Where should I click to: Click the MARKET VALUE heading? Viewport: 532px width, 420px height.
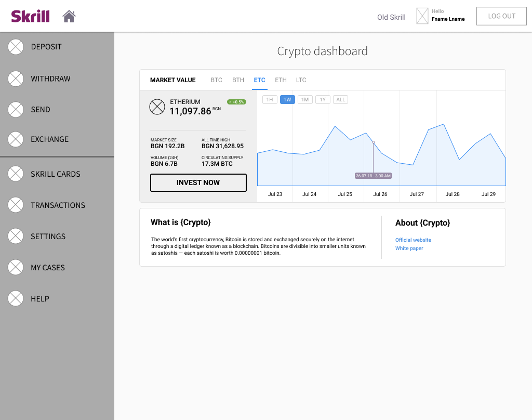172,80
